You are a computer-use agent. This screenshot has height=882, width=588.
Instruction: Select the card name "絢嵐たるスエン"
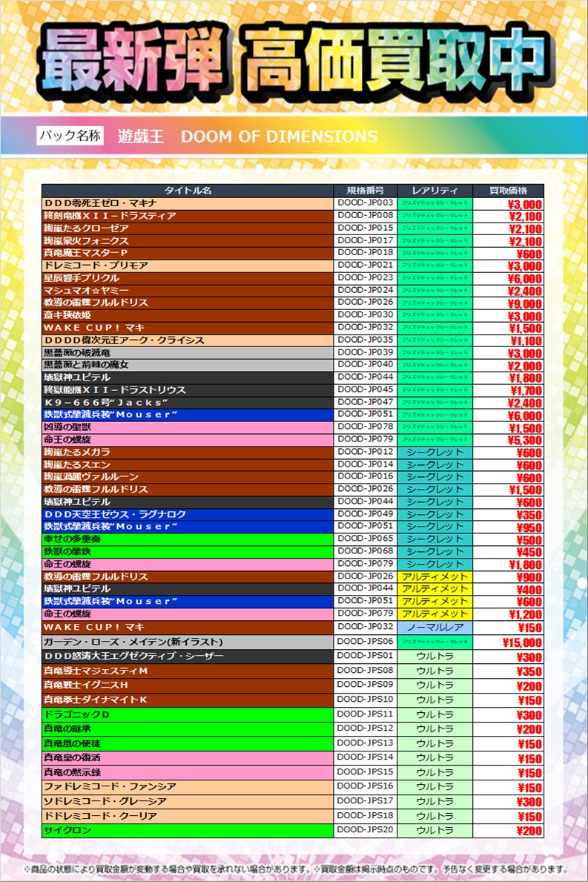(77, 464)
